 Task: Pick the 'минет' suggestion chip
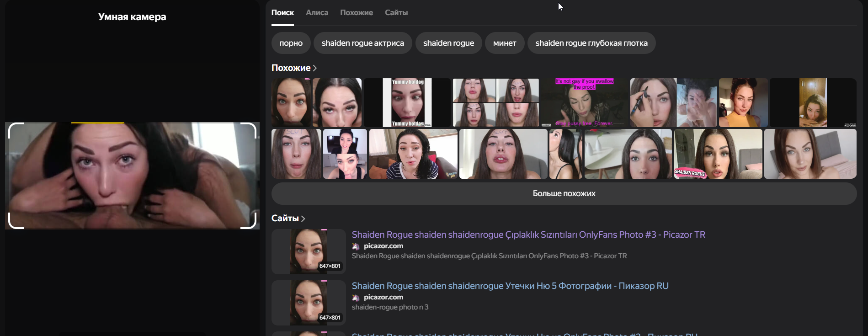coord(505,43)
